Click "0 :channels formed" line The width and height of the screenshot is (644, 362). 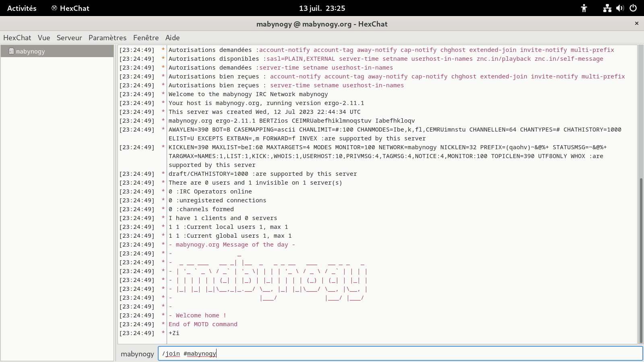click(201, 209)
